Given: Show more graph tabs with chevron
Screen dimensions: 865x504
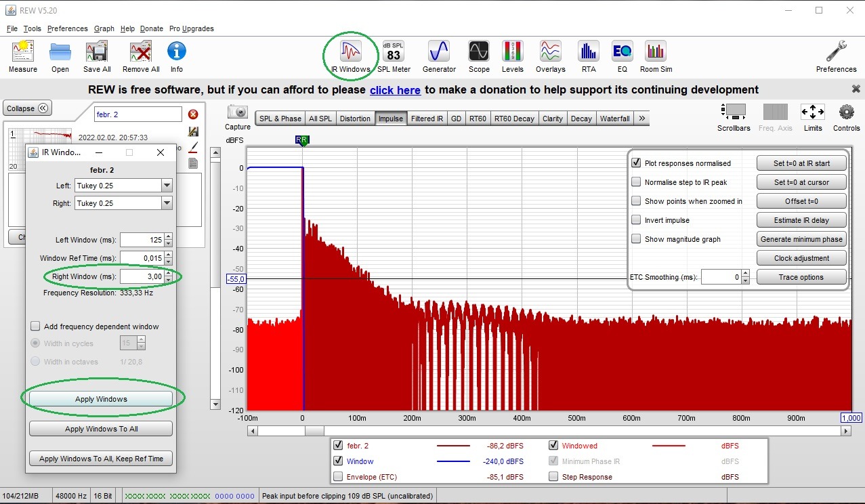Looking at the screenshot, I should pos(642,119).
